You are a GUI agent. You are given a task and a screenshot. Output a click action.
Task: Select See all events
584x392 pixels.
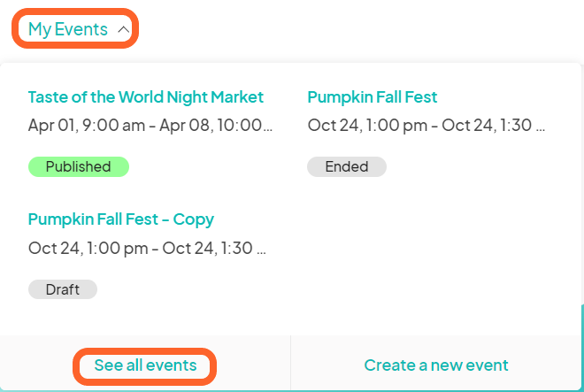pos(145,365)
